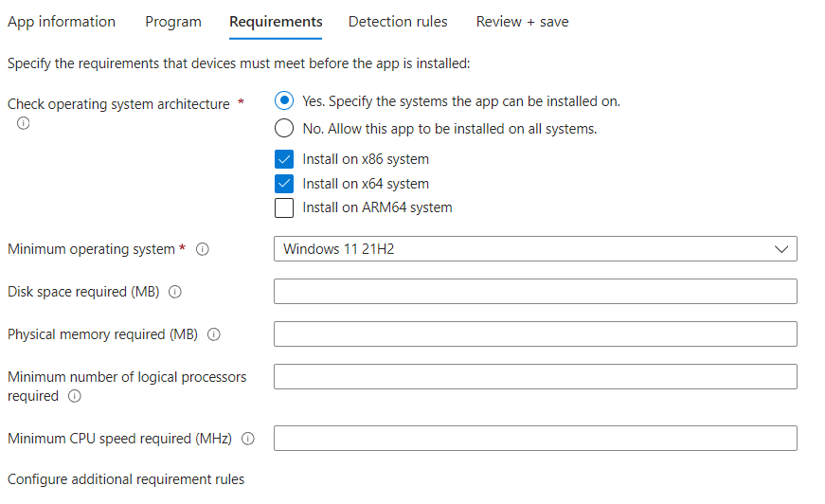Click the Minimum CPU speed input field
This screenshot has height=504, width=825.
(x=535, y=439)
